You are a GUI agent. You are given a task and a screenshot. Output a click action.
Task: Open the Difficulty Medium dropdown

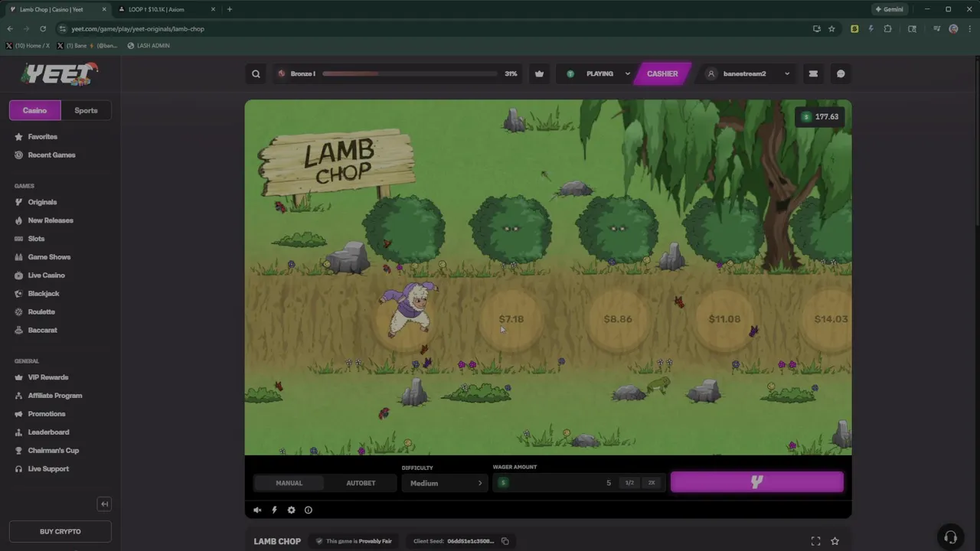(x=445, y=483)
